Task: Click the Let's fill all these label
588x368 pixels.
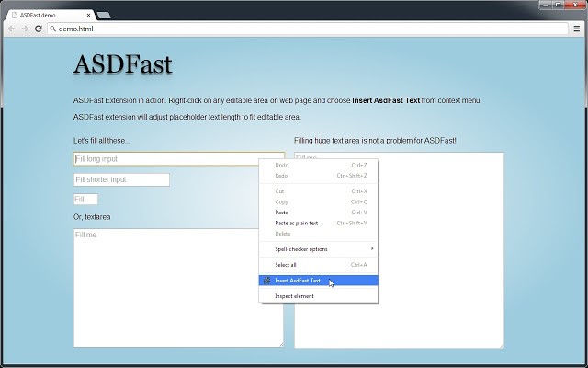Action: [102, 141]
